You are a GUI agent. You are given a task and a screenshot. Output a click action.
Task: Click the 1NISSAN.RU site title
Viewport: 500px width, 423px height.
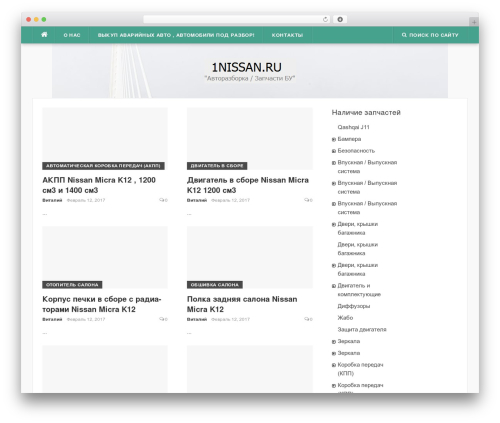click(x=247, y=67)
